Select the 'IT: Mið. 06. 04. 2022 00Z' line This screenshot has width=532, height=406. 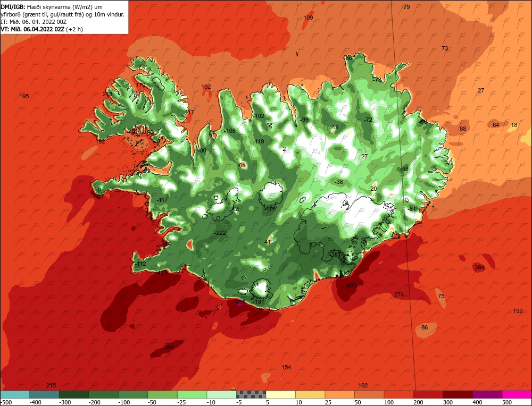coord(34,22)
